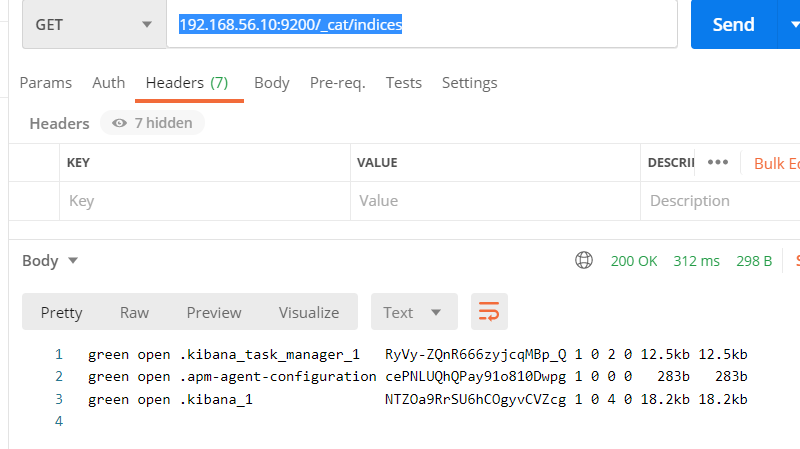Toggle the line wrap icon
The image size is (800, 449).
pos(489,312)
